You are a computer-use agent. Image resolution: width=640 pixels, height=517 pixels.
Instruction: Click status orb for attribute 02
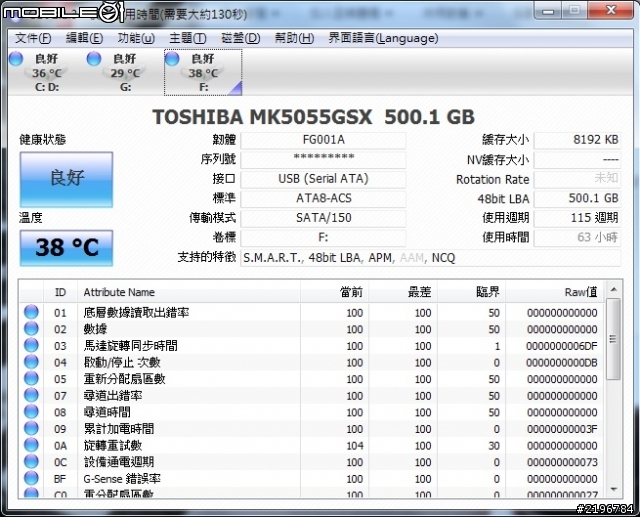[x=31, y=329]
